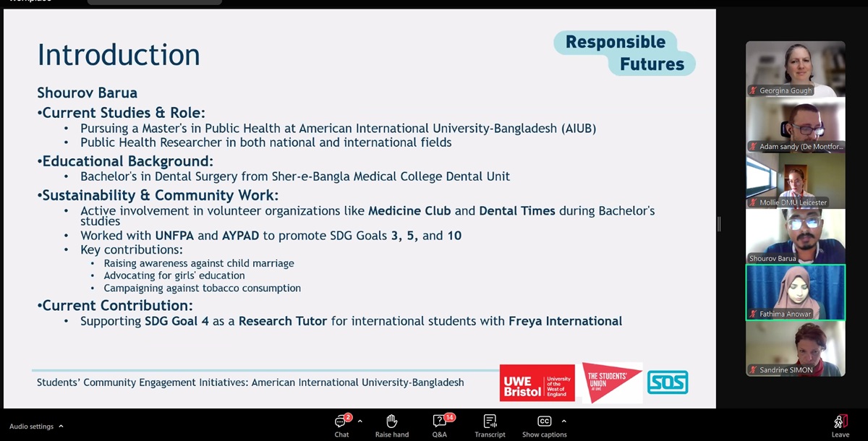Viewport: 868px width, 441px height.
Task: Click the presenter name 'Shourov Barua' on slide
Action: pyautogui.click(x=87, y=93)
